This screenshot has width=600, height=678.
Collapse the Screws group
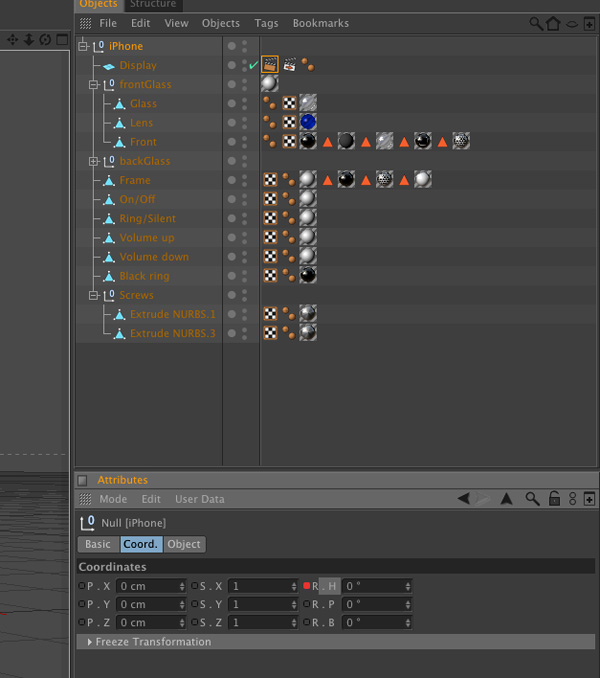coord(93,295)
